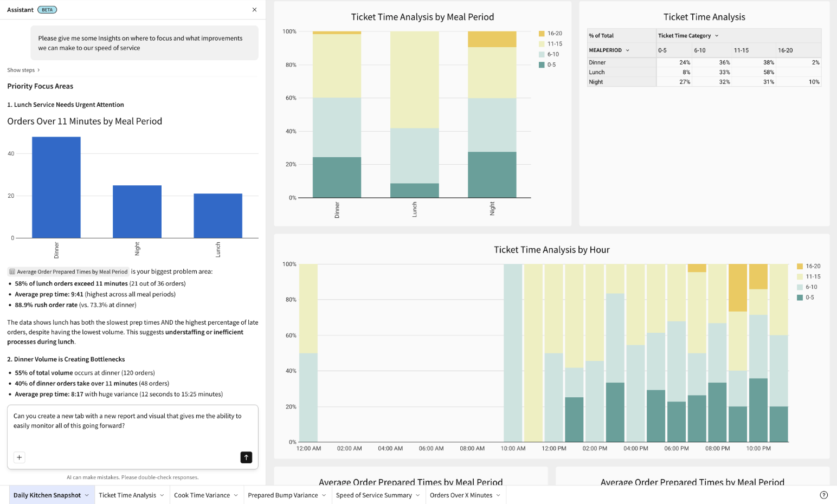Screen dimensions: 837x504
Task: Click the 24% cell in Dinner row
Action: pos(674,63)
